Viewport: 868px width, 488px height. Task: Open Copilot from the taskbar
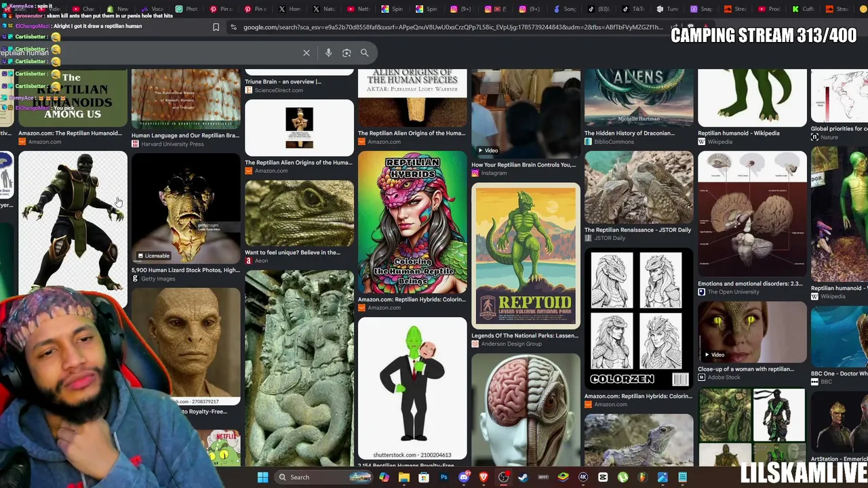pos(384,477)
